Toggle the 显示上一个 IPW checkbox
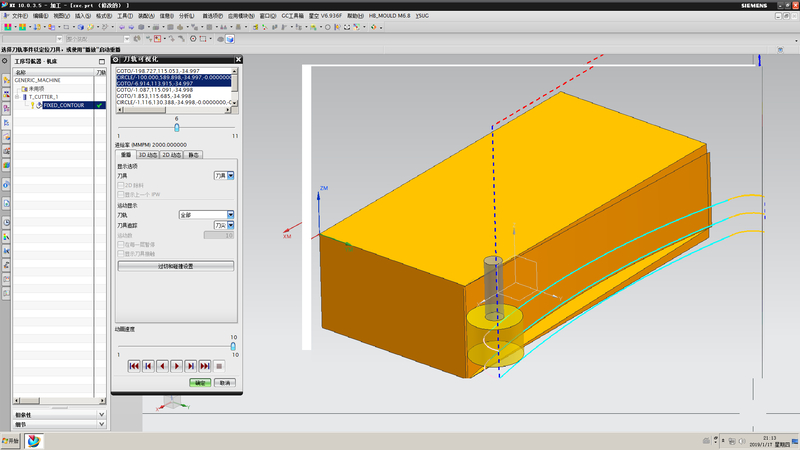800x450 pixels. point(121,194)
